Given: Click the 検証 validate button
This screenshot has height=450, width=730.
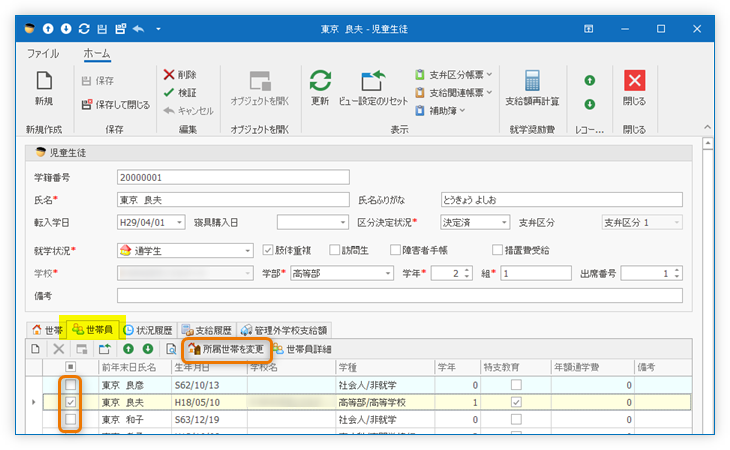Looking at the screenshot, I should point(180,93).
